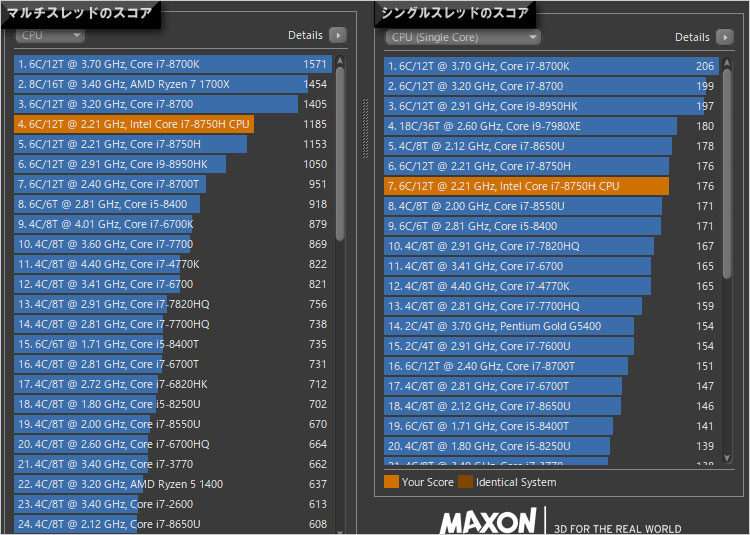Select row Core i7-6820HK score 712

coord(173,384)
